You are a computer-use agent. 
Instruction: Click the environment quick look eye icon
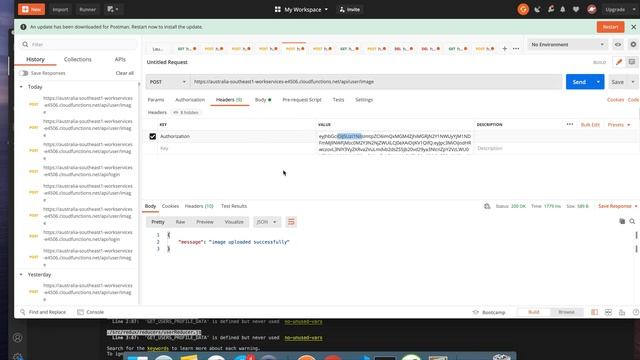click(x=618, y=44)
